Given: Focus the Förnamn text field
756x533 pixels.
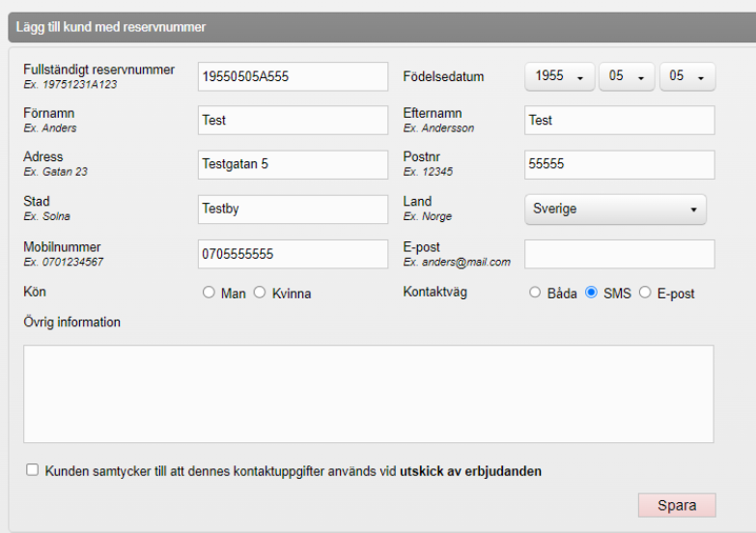Looking at the screenshot, I should tap(293, 121).
